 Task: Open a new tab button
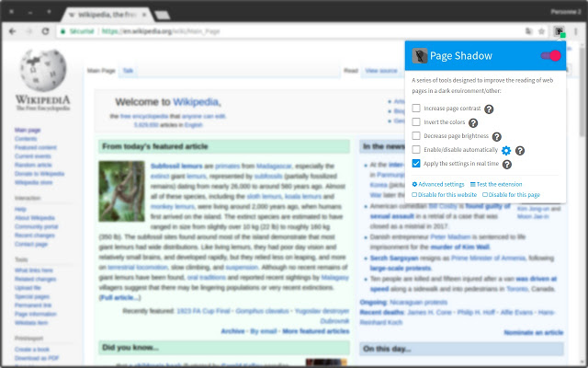pos(162,15)
